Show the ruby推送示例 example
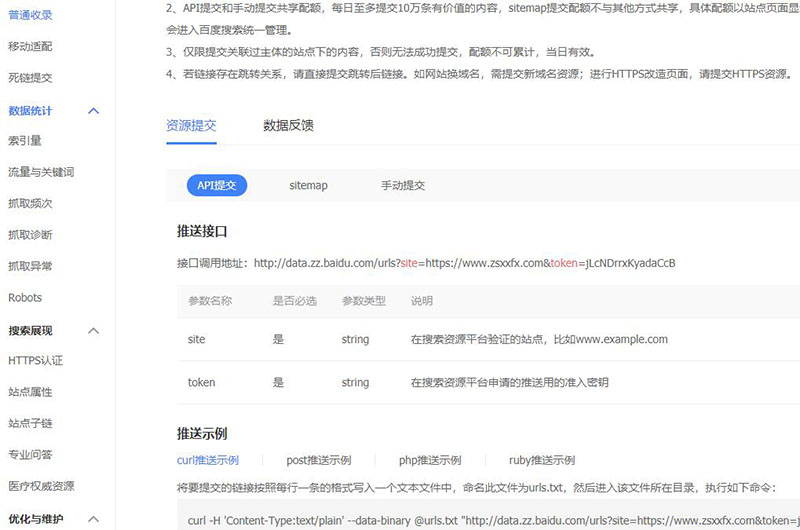This screenshot has width=800, height=530. (542, 460)
